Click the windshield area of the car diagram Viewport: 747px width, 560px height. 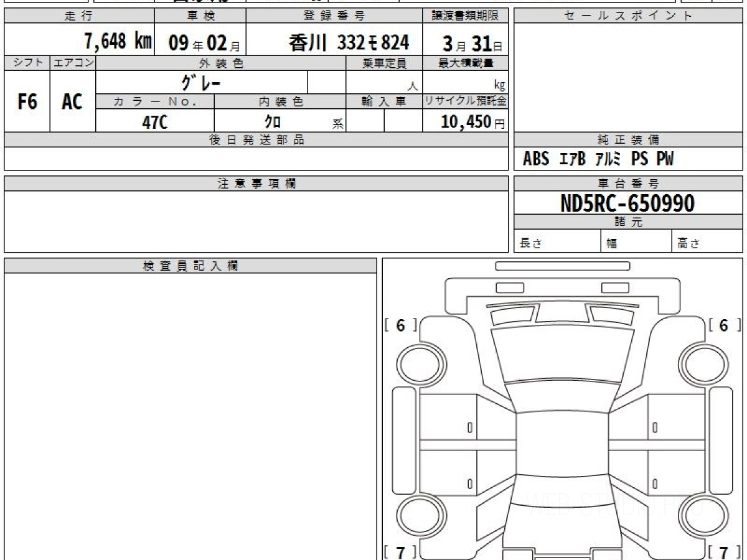(561, 397)
